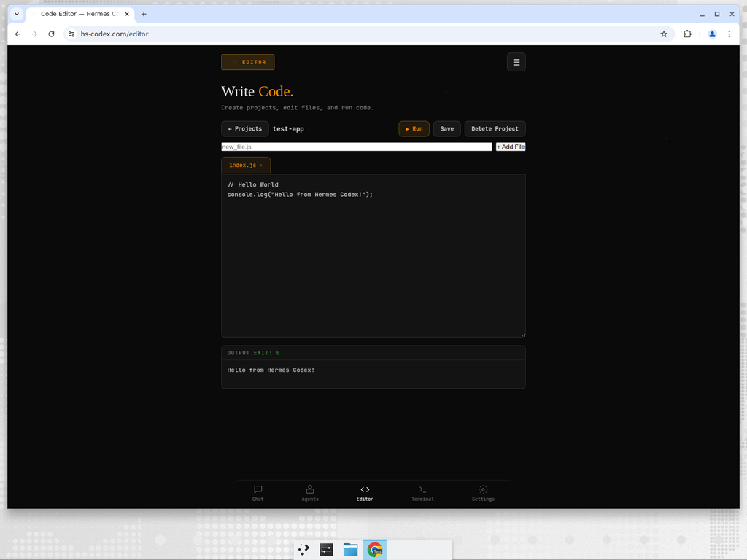Open the Settings gear in bottom navigation
747x560 pixels.
[x=483, y=493]
